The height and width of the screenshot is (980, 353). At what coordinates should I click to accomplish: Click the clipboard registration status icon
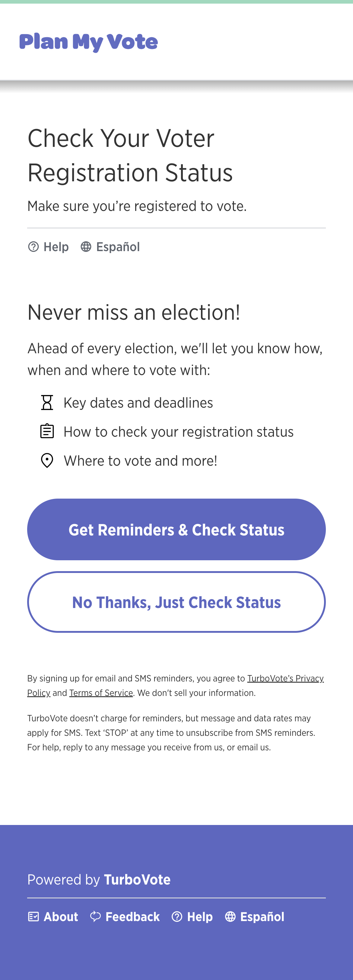47,431
